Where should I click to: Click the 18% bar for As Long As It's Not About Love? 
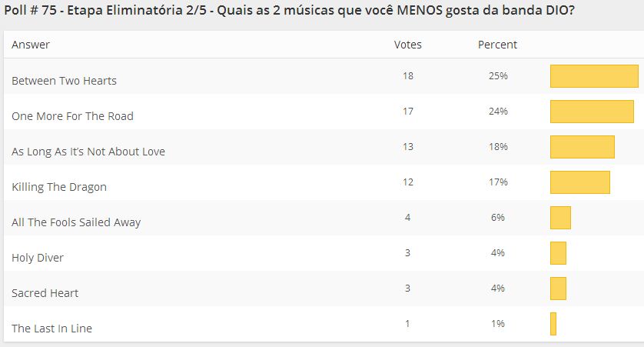[x=582, y=147]
